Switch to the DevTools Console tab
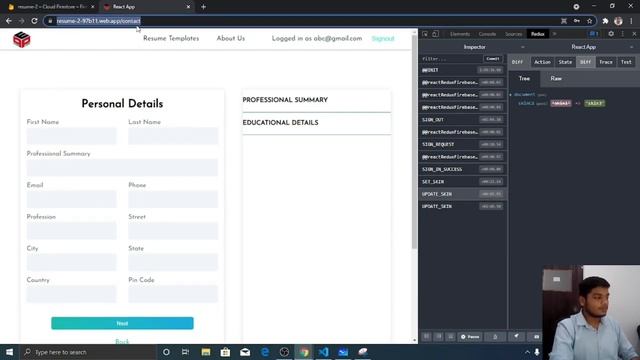640x360 pixels. tap(487, 34)
